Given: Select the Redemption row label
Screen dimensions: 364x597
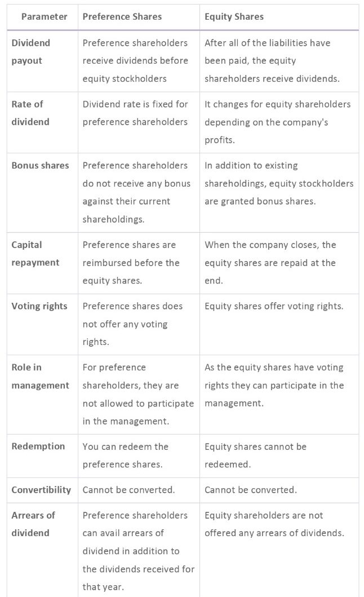Looking at the screenshot, I should tap(38, 446).
